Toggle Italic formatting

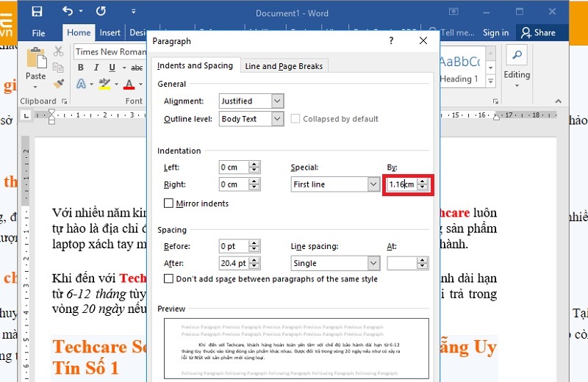click(x=96, y=68)
